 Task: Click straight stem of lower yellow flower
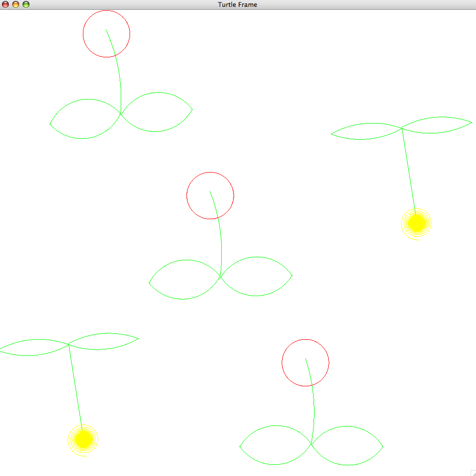point(75,386)
